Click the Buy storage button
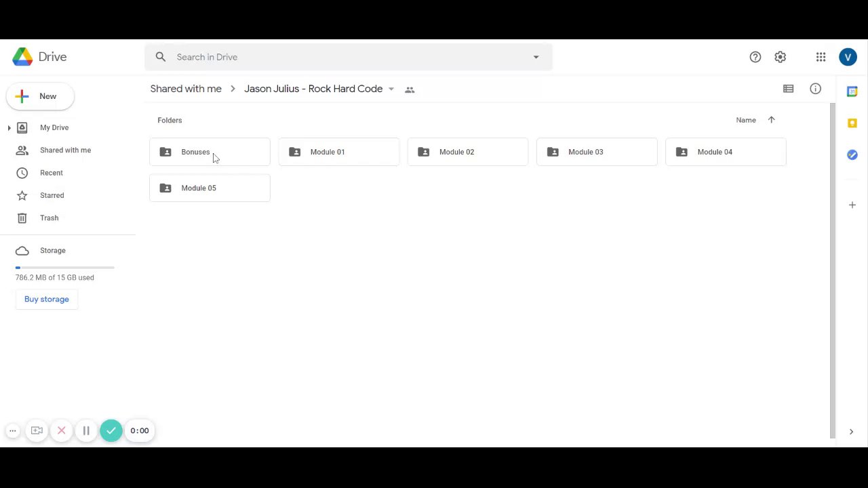This screenshot has height=488, width=868. tap(47, 299)
